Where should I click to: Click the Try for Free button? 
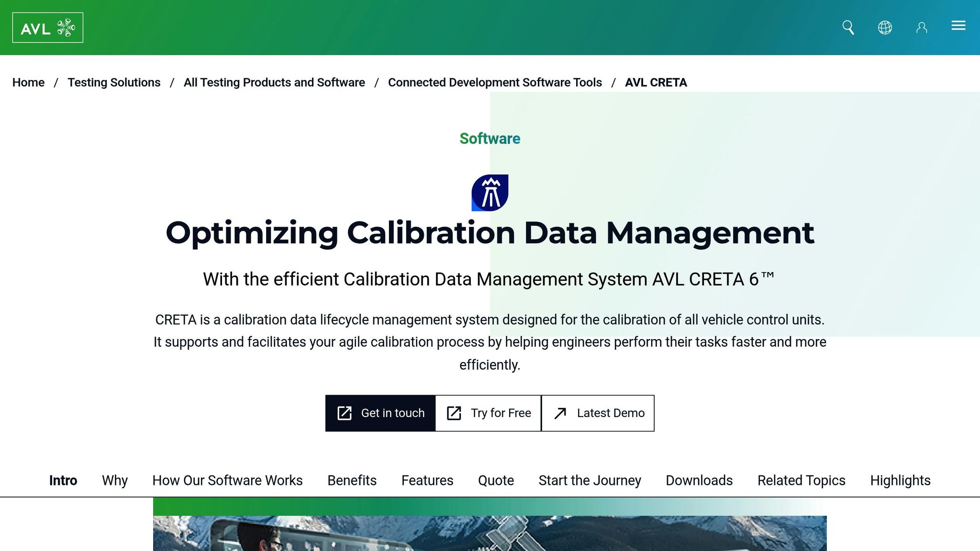tap(489, 413)
